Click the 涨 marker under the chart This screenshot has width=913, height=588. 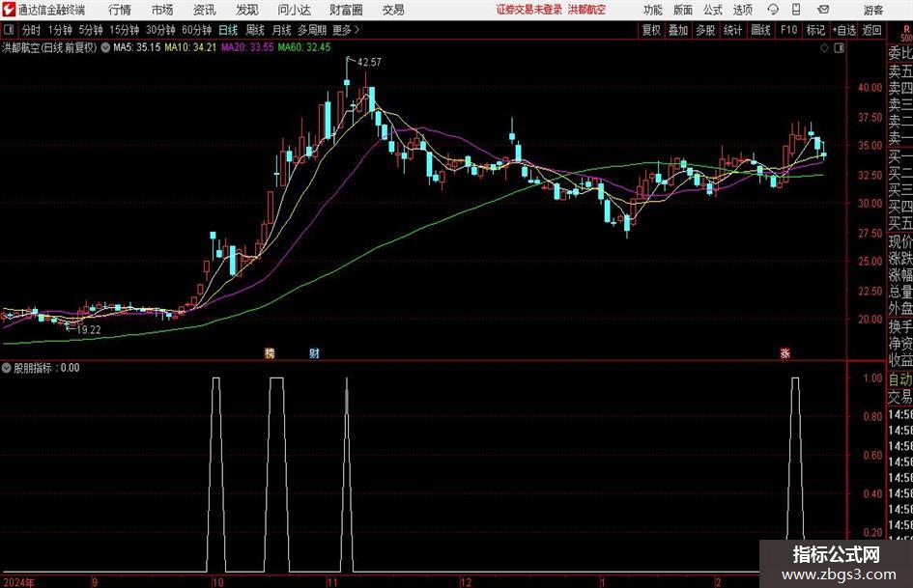pos(785,352)
